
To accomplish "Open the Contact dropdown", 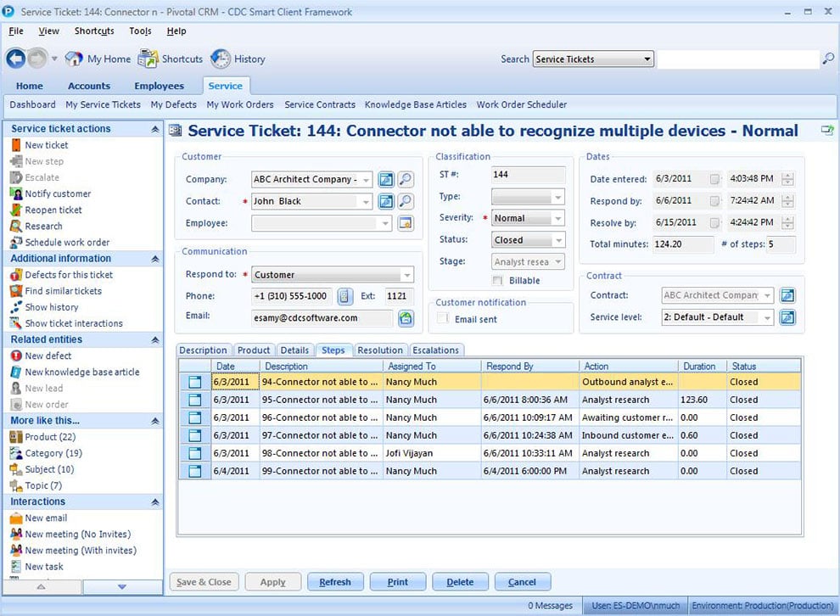I will pos(367,202).
